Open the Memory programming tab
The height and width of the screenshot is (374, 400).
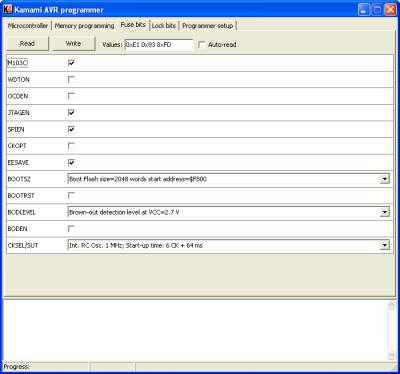click(84, 26)
